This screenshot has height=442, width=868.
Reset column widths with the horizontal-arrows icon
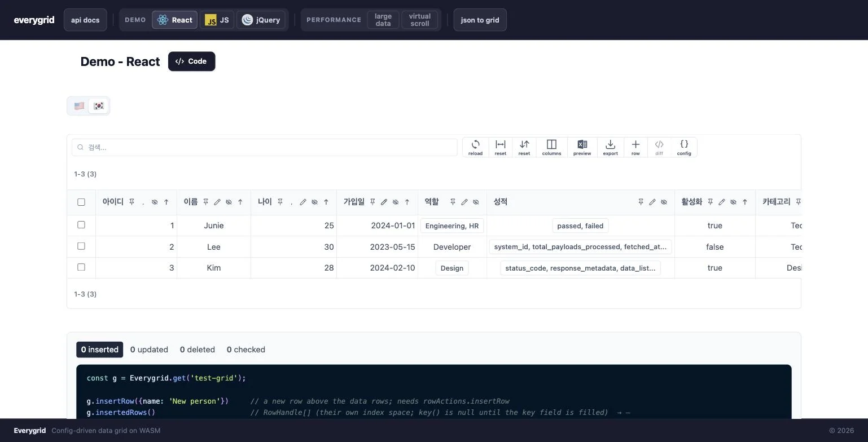tap(500, 147)
